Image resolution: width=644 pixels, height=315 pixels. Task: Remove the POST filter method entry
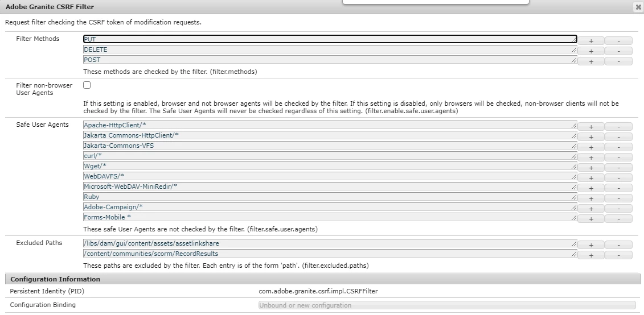coord(618,61)
